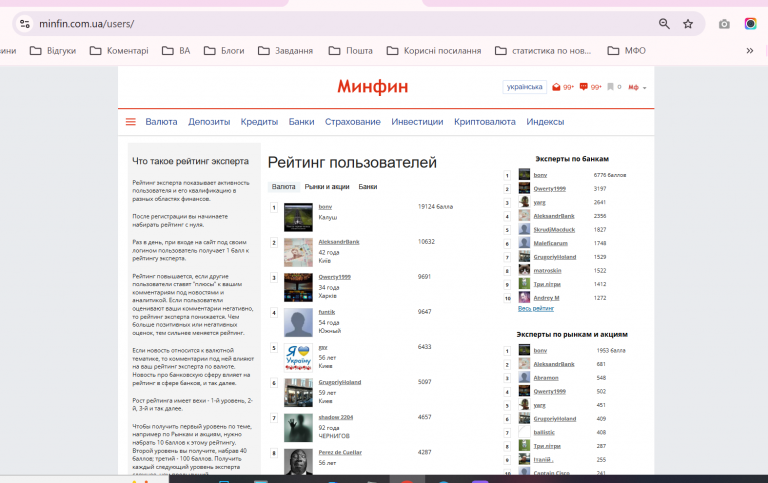The width and height of the screenshot is (768, 483).
Task: Open the BA bookmark folder
Action: pyautogui.click(x=176, y=50)
